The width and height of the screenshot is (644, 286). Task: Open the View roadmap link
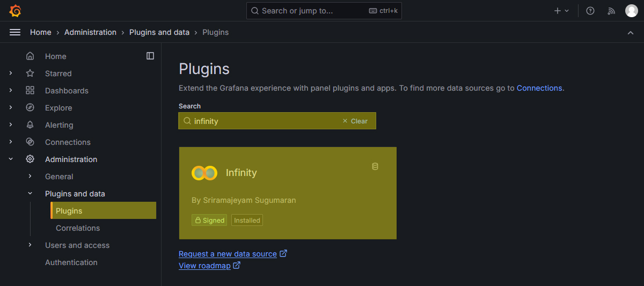click(x=204, y=266)
